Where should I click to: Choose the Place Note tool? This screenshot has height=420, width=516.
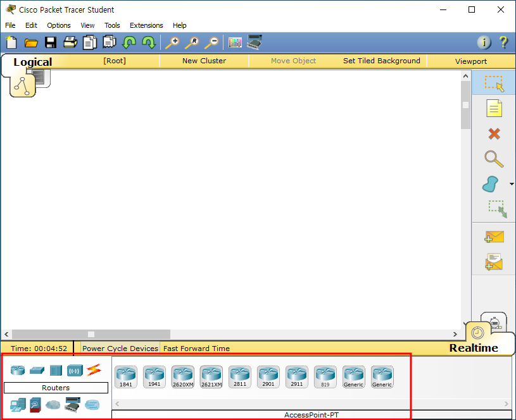pyautogui.click(x=494, y=109)
